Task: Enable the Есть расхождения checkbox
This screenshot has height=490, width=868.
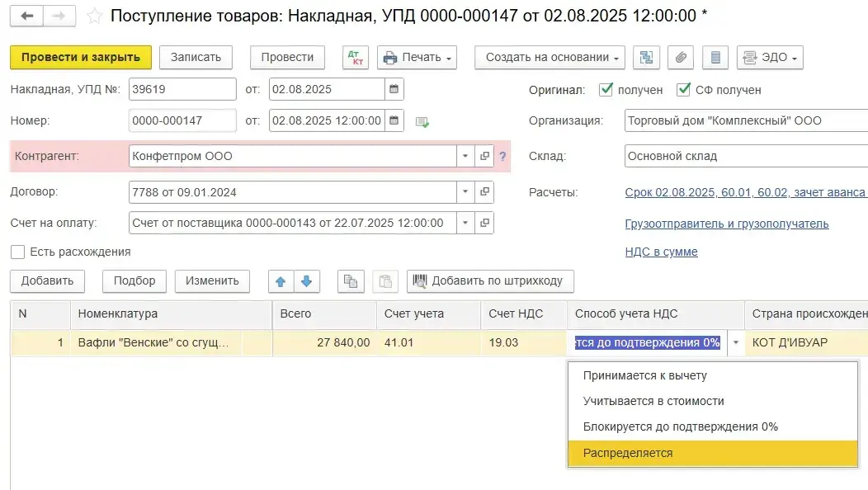Action: 17,252
